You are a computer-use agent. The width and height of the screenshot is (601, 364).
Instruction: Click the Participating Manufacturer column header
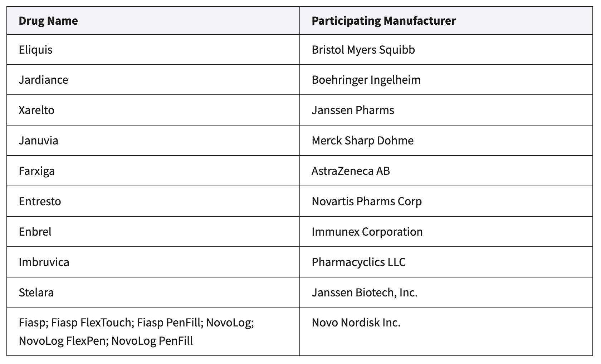point(383,21)
